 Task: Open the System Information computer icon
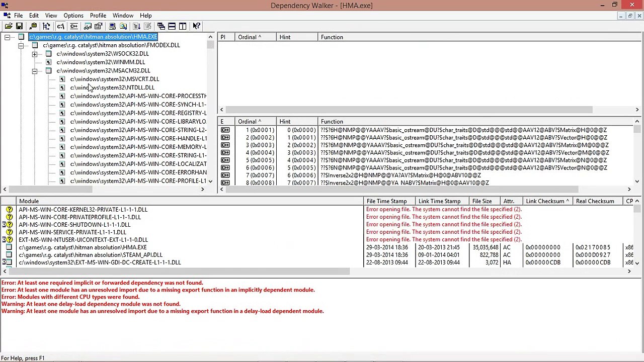[112, 26]
